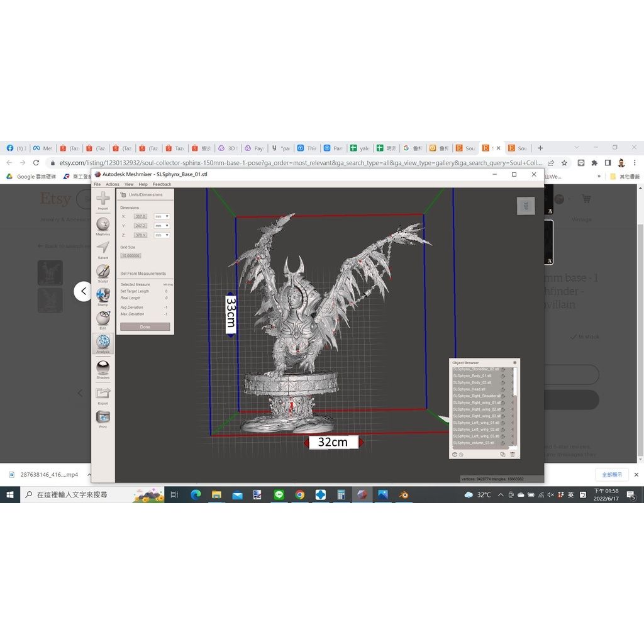The height and width of the screenshot is (644, 644).
Task: Toggle visibility of SLSphynx_Head.stl
Action: point(503,389)
